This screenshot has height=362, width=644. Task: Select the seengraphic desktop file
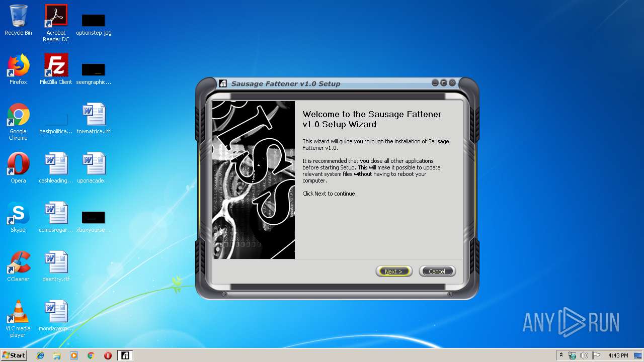click(x=94, y=73)
